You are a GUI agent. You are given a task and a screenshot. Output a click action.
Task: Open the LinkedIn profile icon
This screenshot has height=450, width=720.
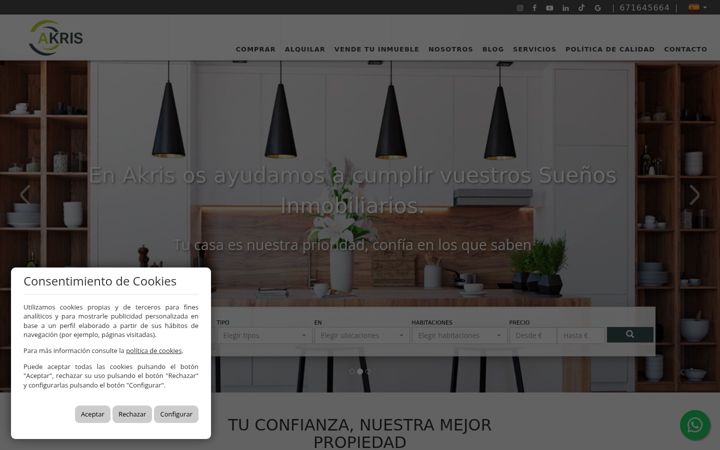(566, 8)
